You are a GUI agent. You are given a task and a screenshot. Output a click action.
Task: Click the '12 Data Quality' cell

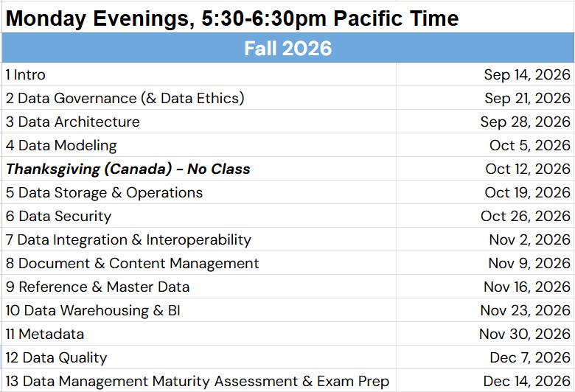click(199, 357)
